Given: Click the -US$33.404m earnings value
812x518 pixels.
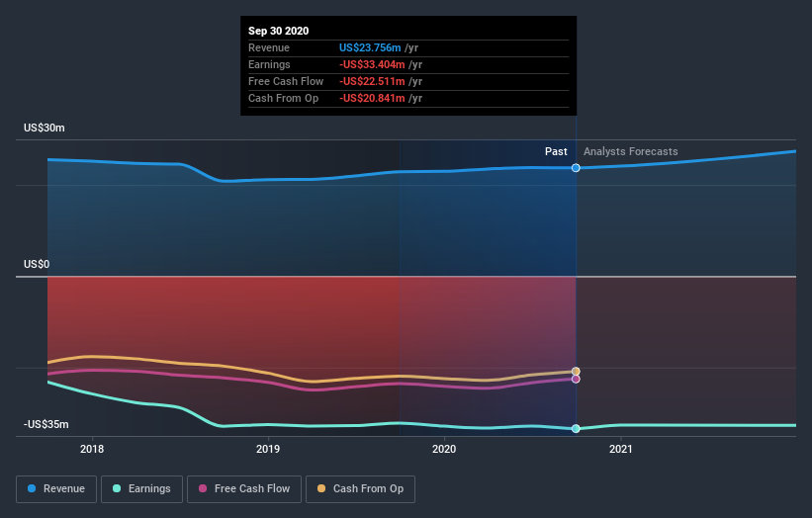Looking at the screenshot, I should [372, 64].
